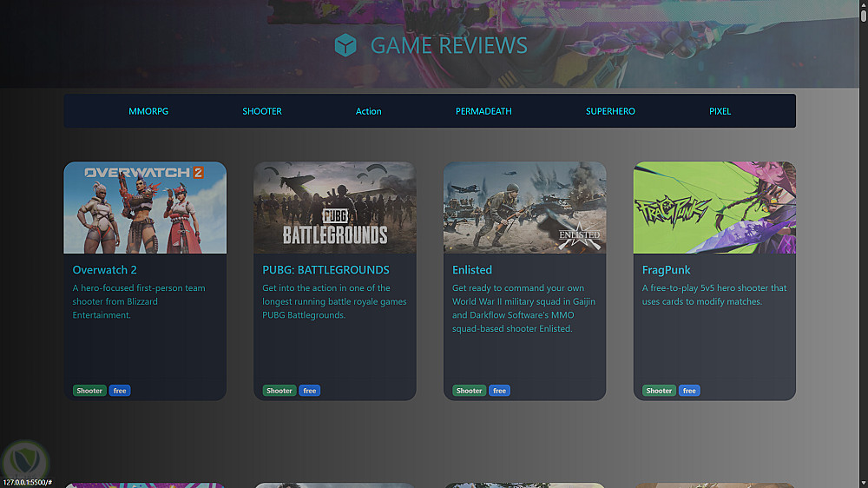
Task: Click the PUBG: BATTLEGROUNDS title
Action: [x=325, y=270]
